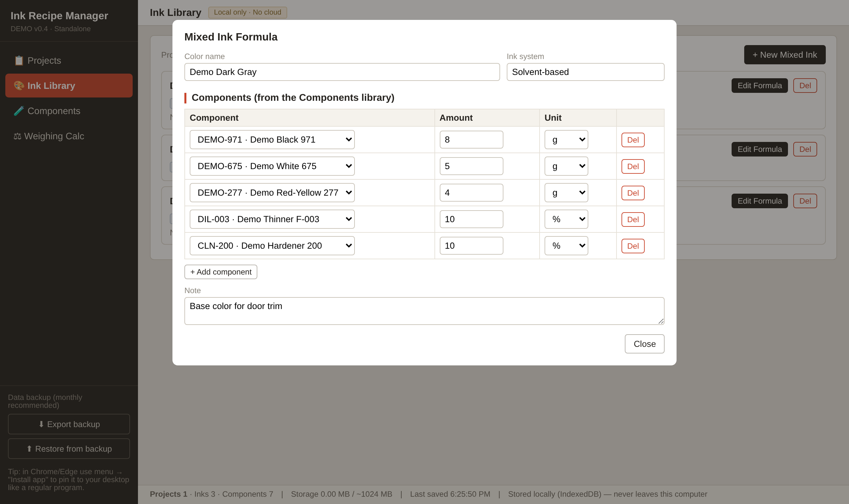Viewport: 849px width, 504px height.
Task: Click the "Projects 1" status bar entry
Action: [168, 494]
